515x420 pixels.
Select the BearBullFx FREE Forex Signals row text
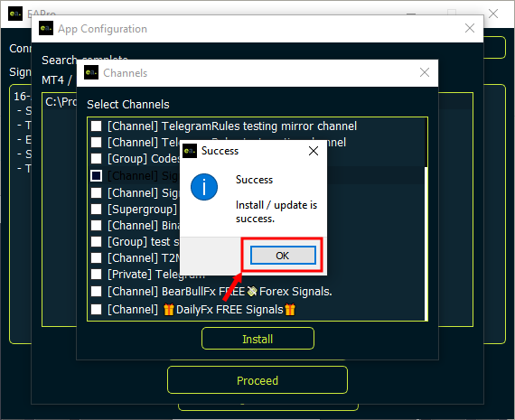click(x=220, y=291)
